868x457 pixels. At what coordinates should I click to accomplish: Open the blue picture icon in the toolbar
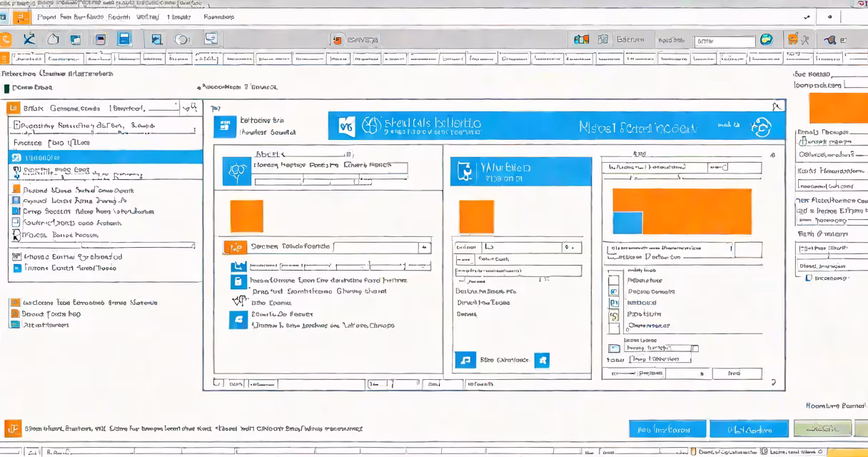(x=156, y=40)
